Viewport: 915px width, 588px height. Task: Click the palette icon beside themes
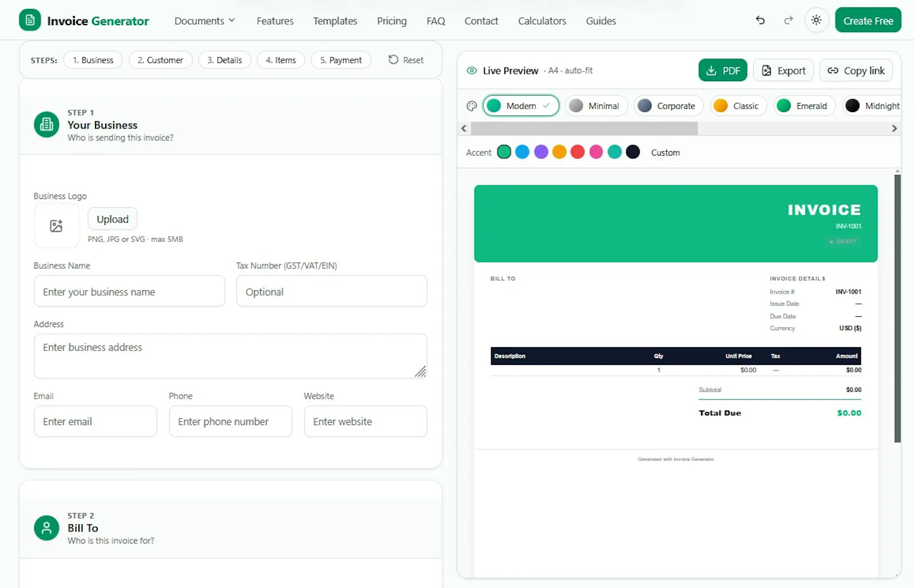pyautogui.click(x=472, y=106)
